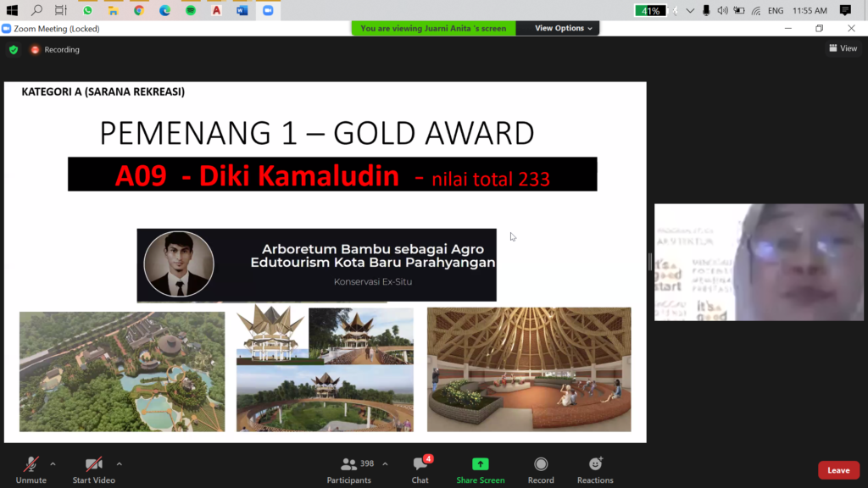
Task: Click the green encryption shield icon
Action: pyautogui.click(x=14, y=50)
